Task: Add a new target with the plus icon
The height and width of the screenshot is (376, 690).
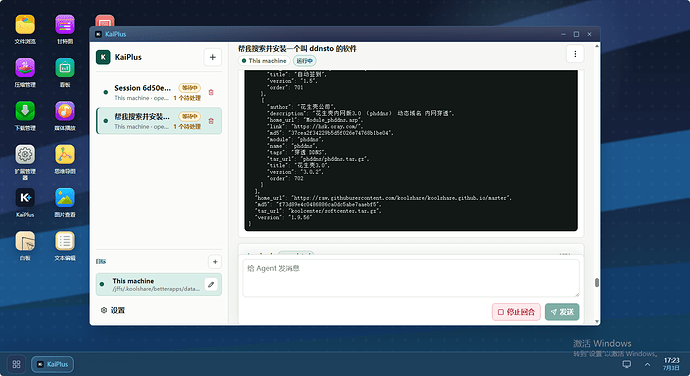Action: coord(215,262)
